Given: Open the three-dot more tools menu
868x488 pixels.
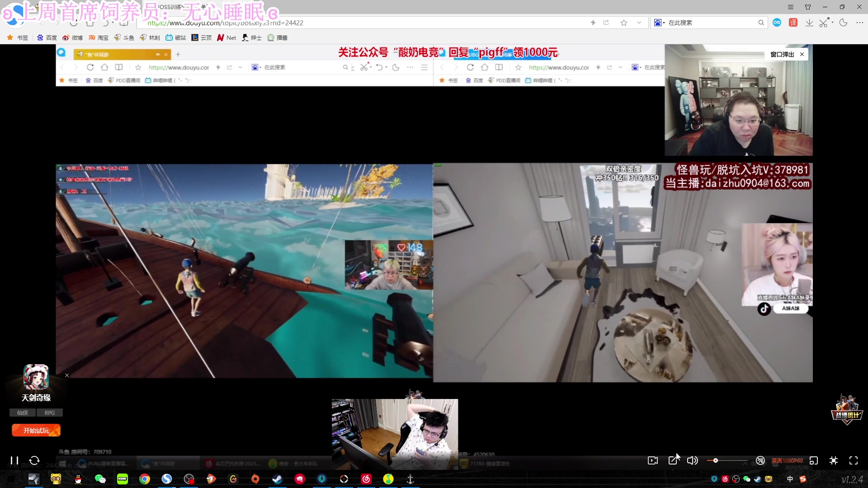Looking at the screenshot, I should (x=860, y=23).
